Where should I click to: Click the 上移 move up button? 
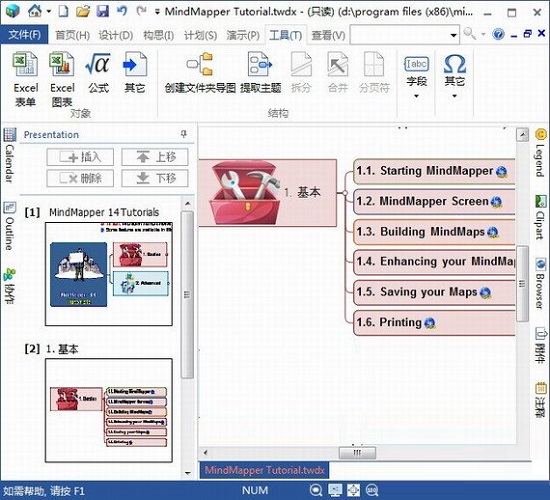click(x=155, y=157)
